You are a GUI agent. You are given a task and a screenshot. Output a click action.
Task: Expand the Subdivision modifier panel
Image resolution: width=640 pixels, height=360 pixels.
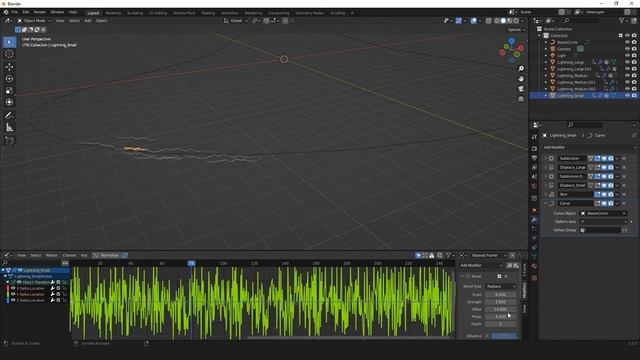(546, 158)
